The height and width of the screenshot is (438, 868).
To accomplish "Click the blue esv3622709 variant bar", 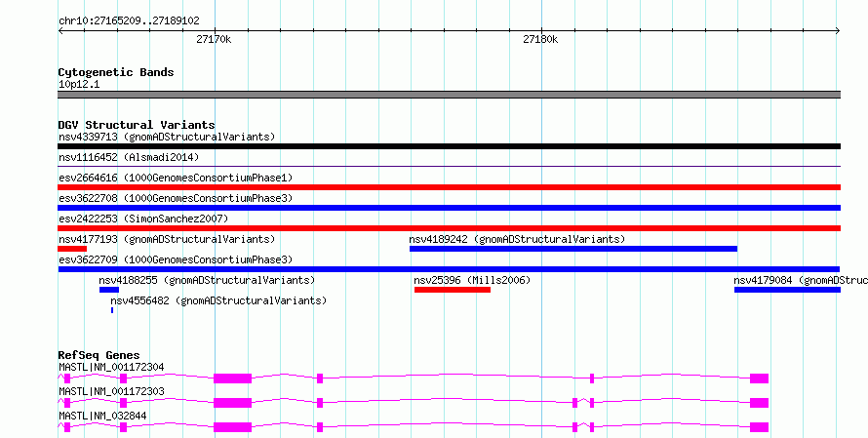I will (x=449, y=269).
